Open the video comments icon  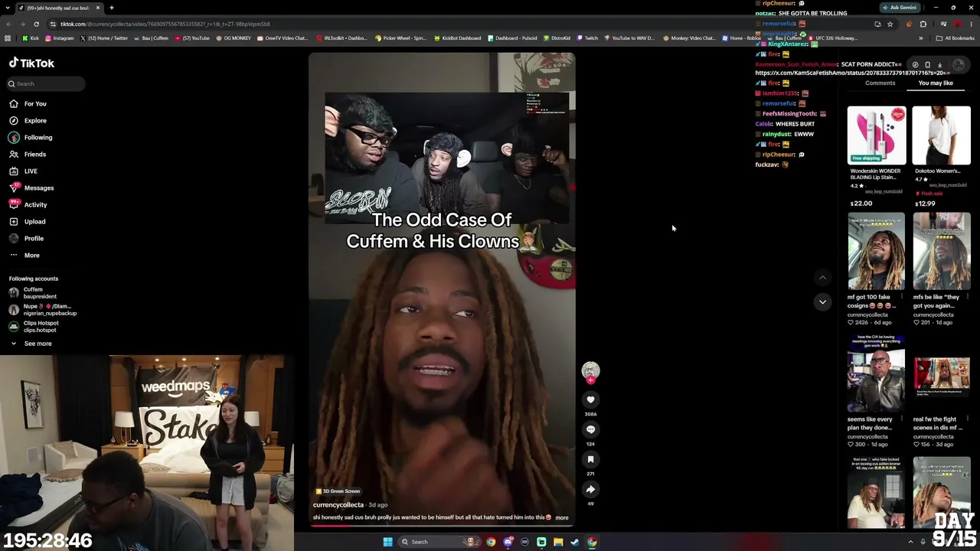click(x=590, y=429)
